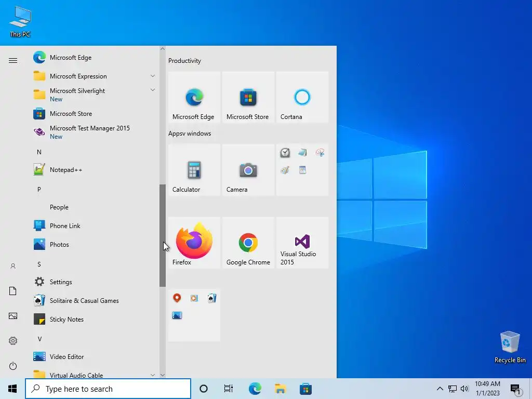Open the Visual Studio 2015 tile
532x399 pixels.
tap(302, 243)
